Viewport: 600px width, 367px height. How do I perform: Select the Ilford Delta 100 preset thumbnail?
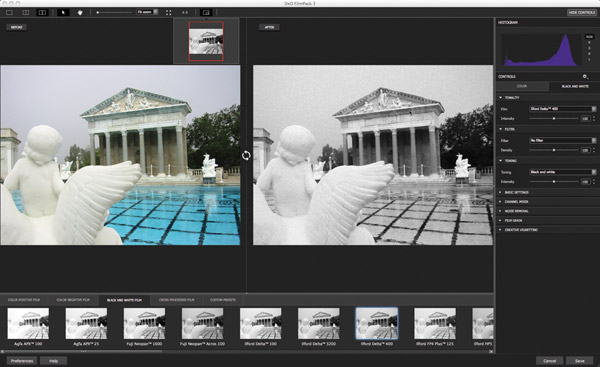click(261, 324)
